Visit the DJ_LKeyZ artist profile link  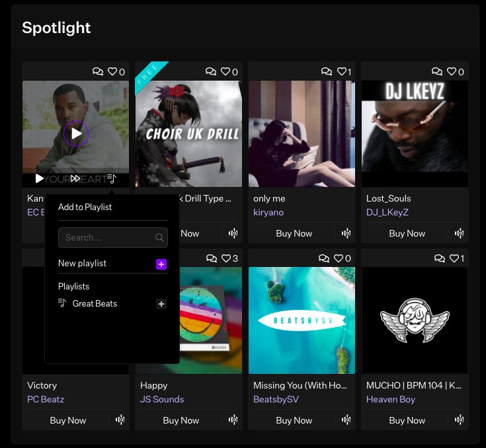point(387,212)
